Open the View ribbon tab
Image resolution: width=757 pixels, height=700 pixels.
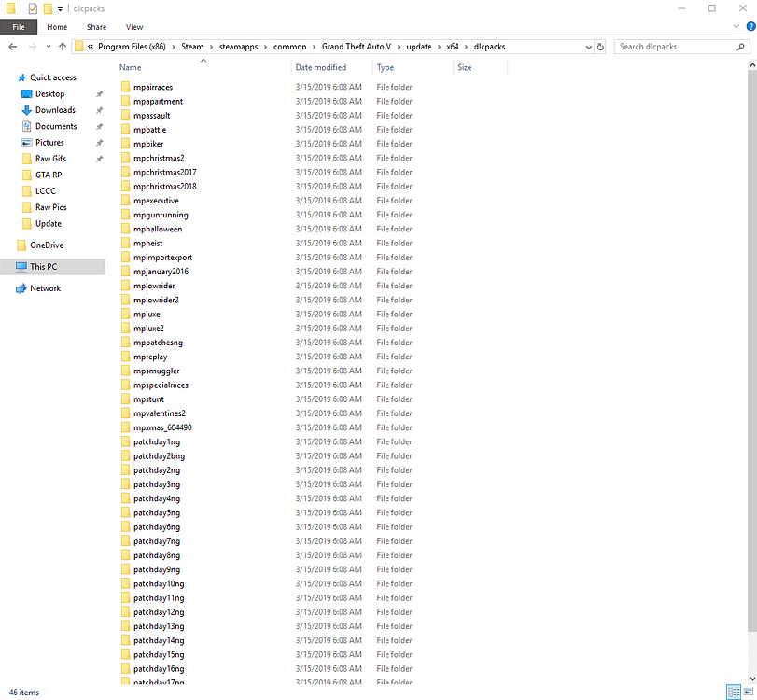pos(134,27)
